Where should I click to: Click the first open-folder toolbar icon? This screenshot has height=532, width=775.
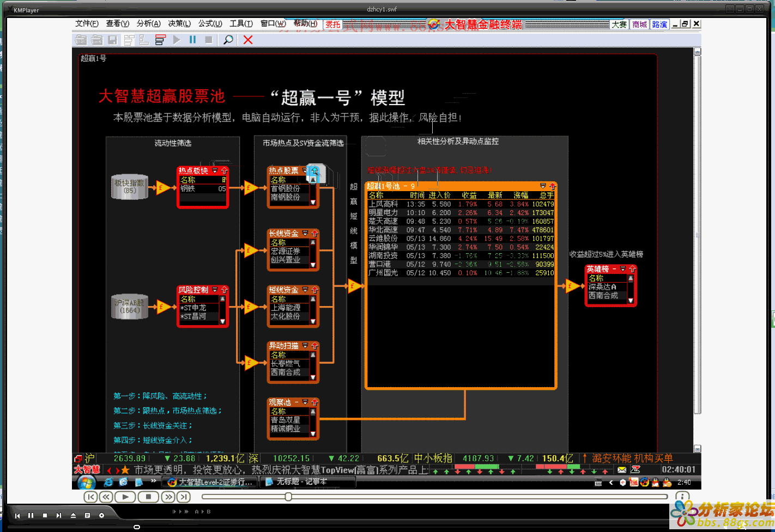coord(81,40)
